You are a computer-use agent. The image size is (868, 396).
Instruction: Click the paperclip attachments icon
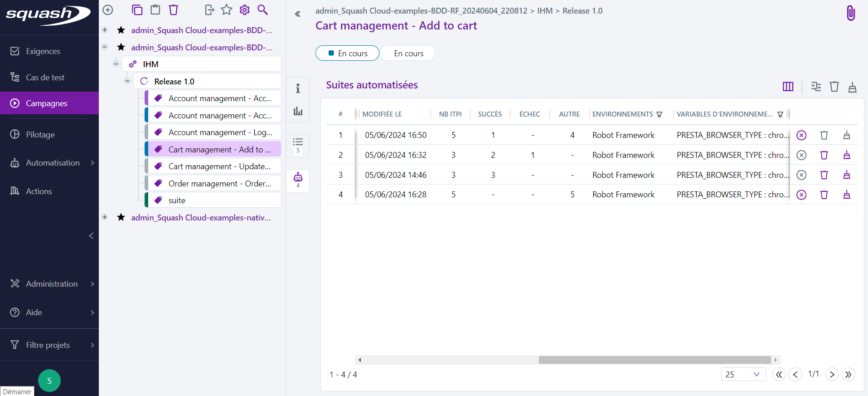(851, 13)
